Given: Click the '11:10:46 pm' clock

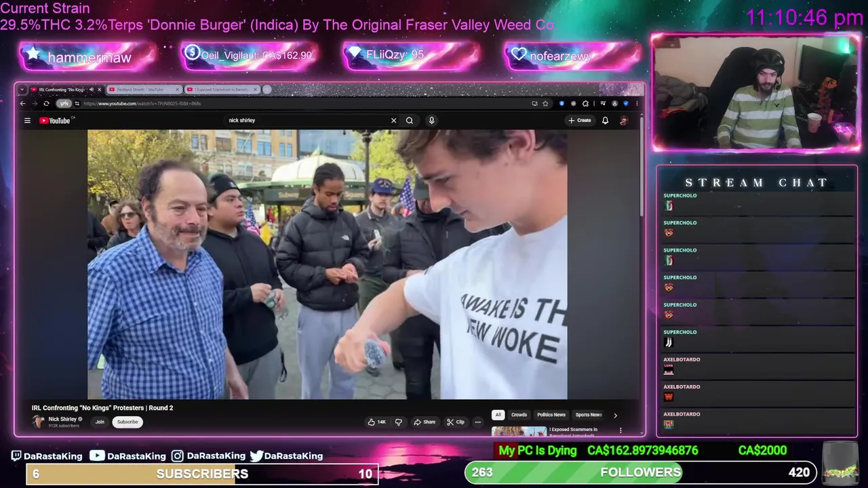Looking at the screenshot, I should (x=804, y=17).
